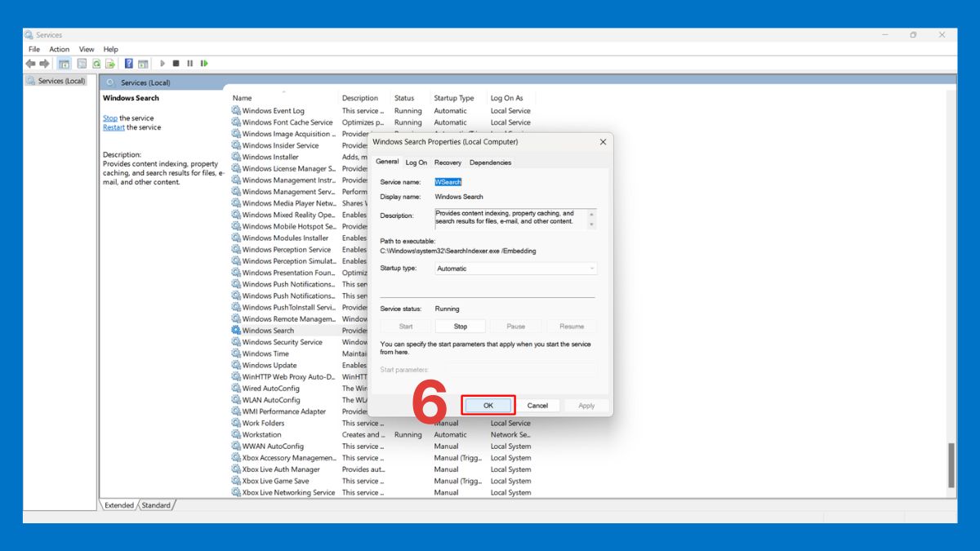Click the OK button in the dialog
This screenshot has height=551, width=980.
[488, 405]
